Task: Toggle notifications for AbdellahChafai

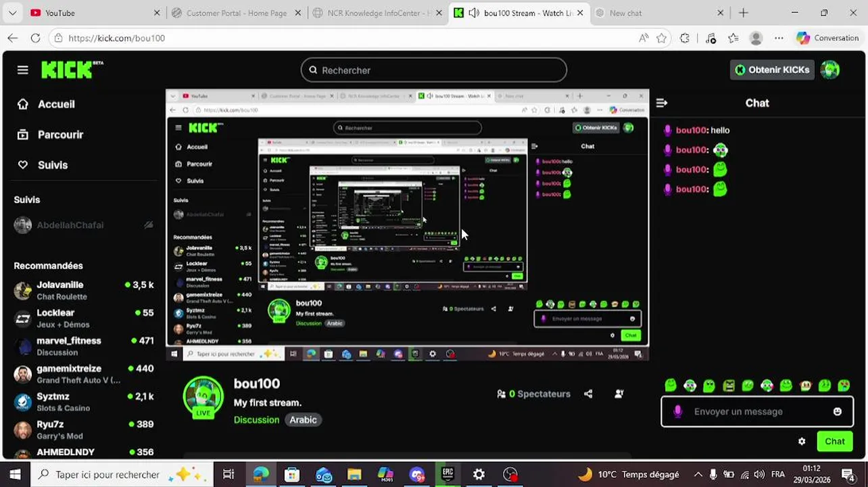Action: click(149, 225)
